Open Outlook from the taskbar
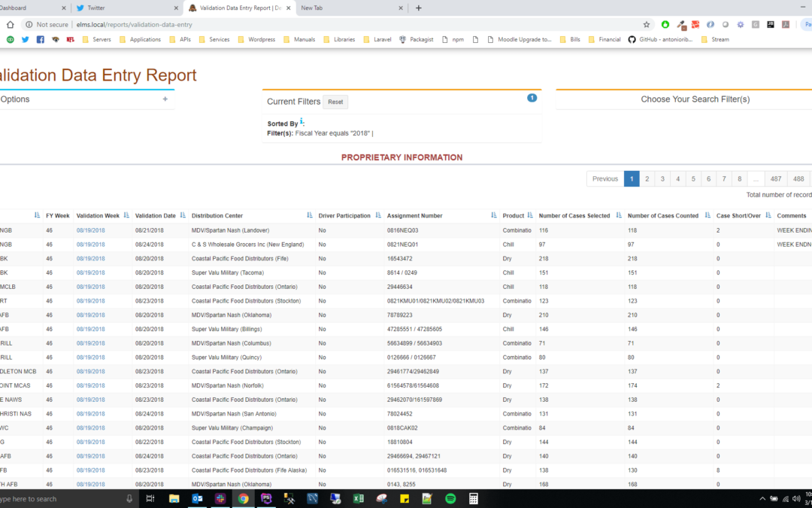This screenshot has width=812, height=508. [197, 499]
